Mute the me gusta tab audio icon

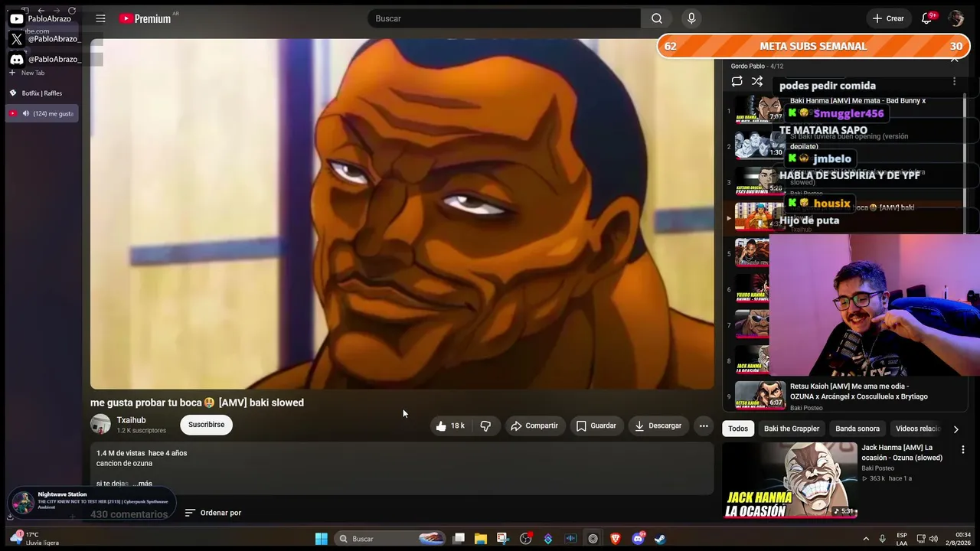[x=25, y=113]
